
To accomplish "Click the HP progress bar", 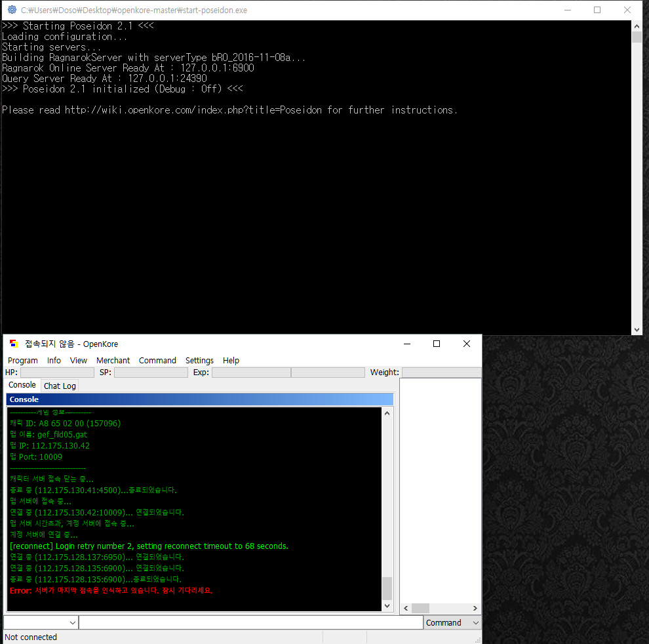I will [57, 372].
